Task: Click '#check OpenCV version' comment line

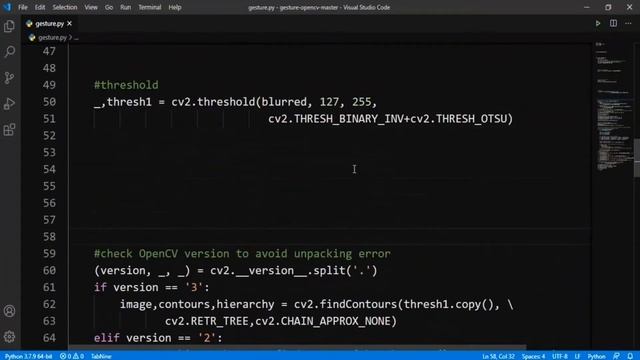Action: tap(242, 254)
